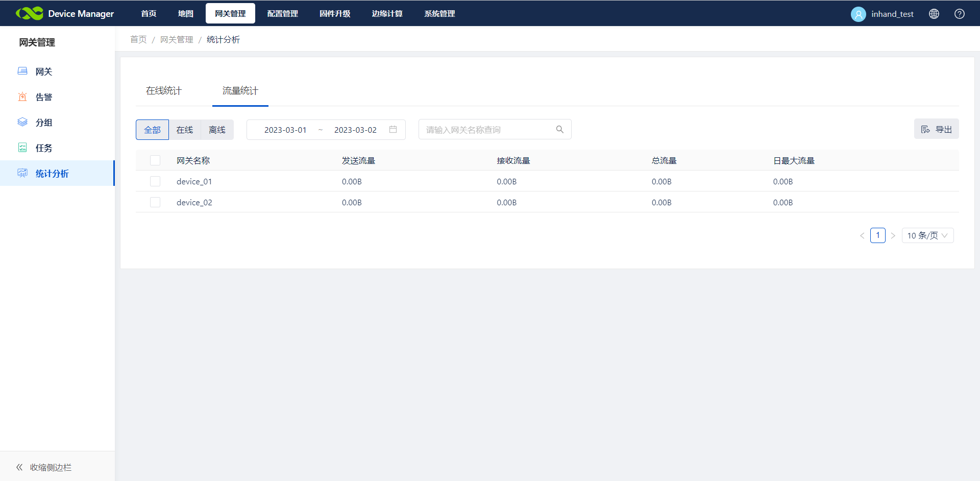Click the gateway name search input

tap(495, 129)
